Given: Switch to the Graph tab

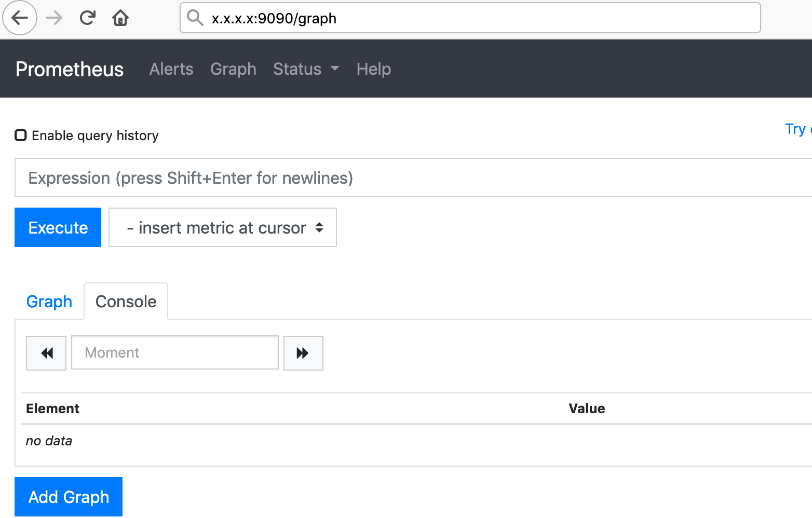Looking at the screenshot, I should coord(49,302).
